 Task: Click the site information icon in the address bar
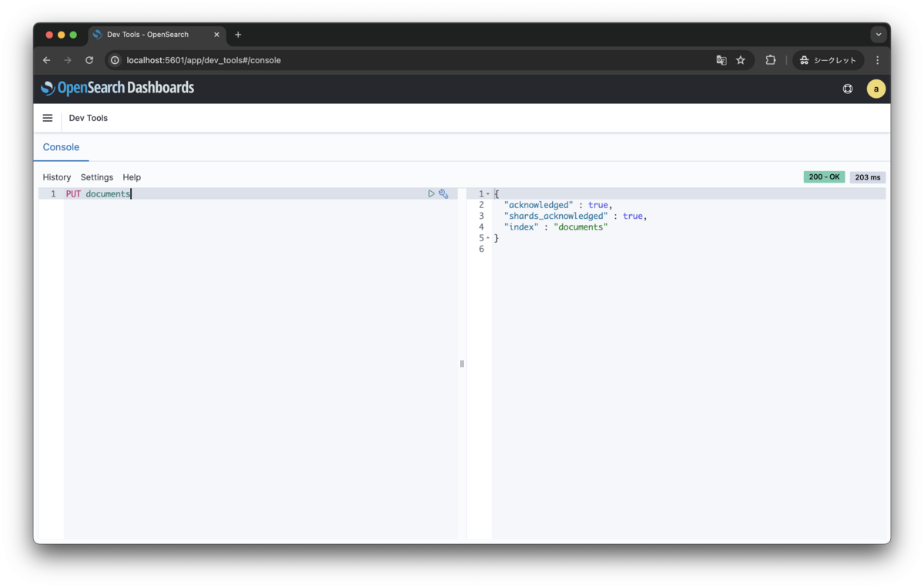[x=115, y=60]
